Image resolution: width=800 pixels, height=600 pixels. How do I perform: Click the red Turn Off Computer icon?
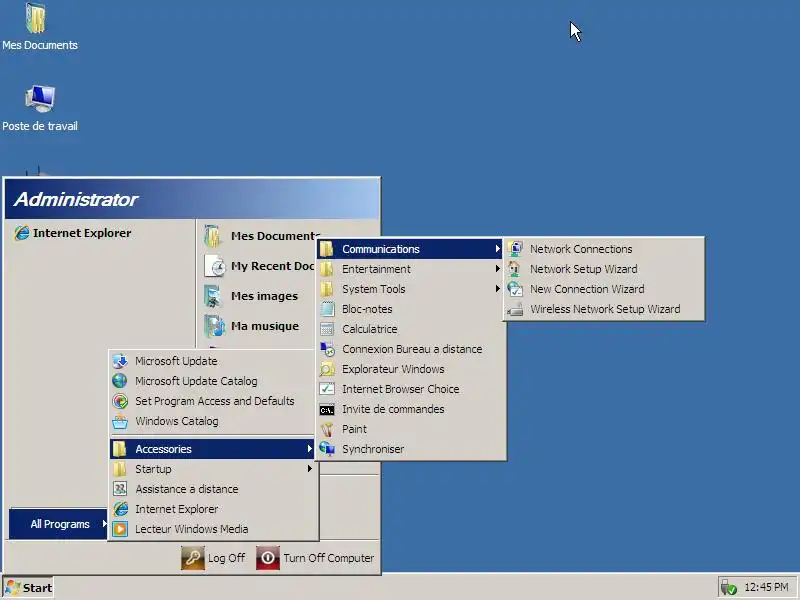pos(268,558)
